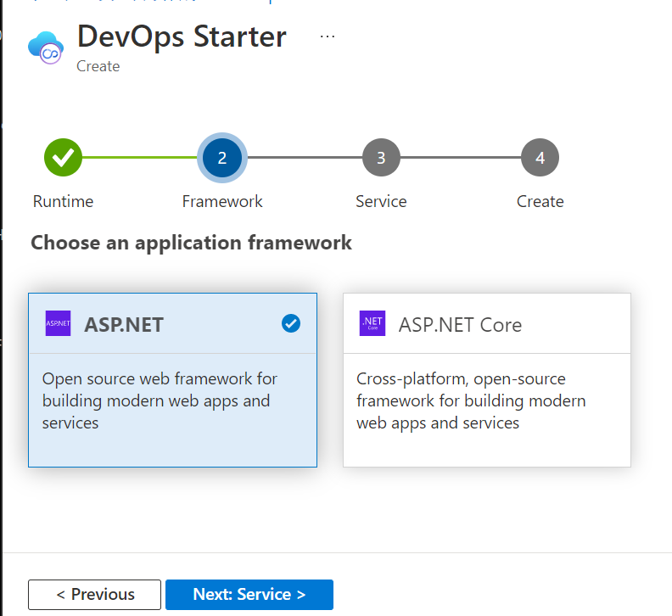Viewport: 672px width, 616px height.
Task: Click the completed Runtime step checkmark circle
Action: pyautogui.click(x=63, y=157)
